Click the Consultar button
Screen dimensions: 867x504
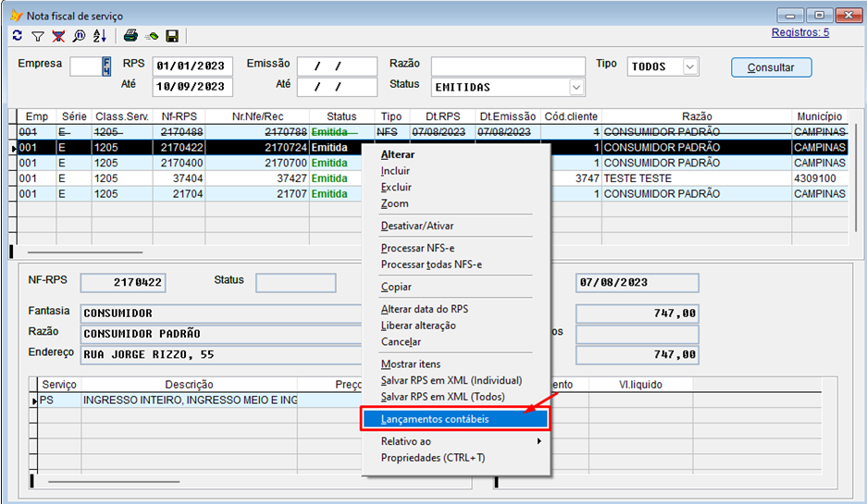coord(771,68)
